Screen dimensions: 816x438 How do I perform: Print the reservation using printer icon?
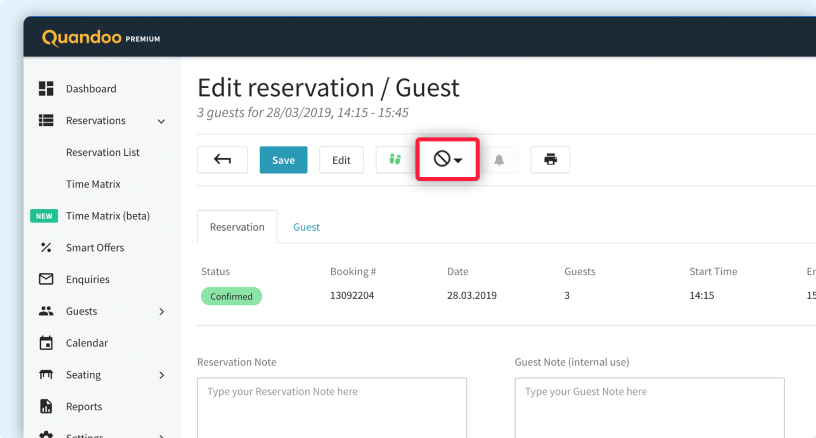[550, 160]
